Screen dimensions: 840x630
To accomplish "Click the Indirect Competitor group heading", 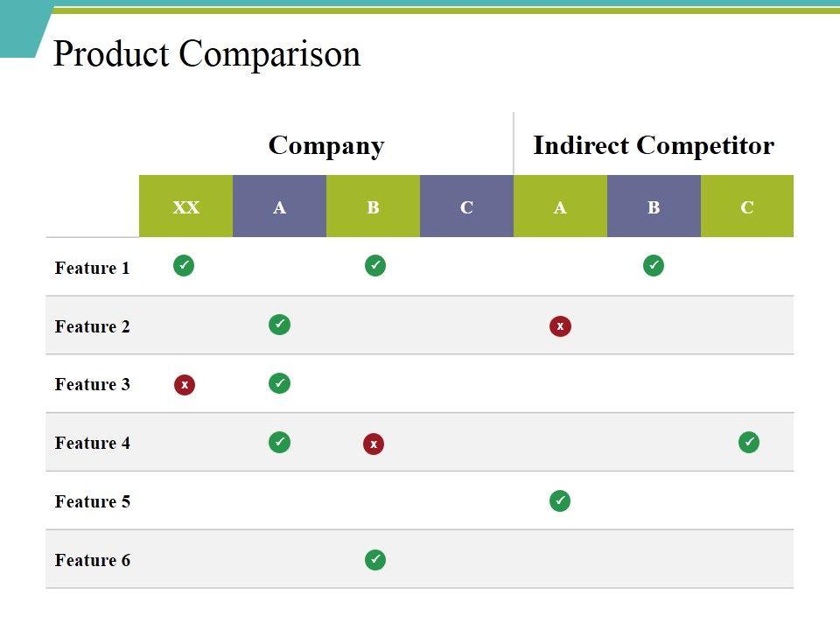I will coord(654,145).
